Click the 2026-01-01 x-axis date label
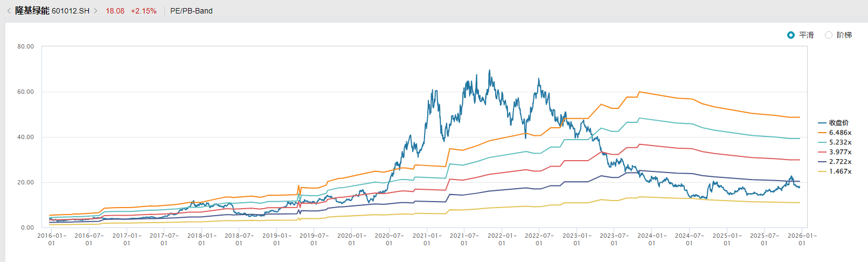Screen dimensions: 868x262 (802, 239)
